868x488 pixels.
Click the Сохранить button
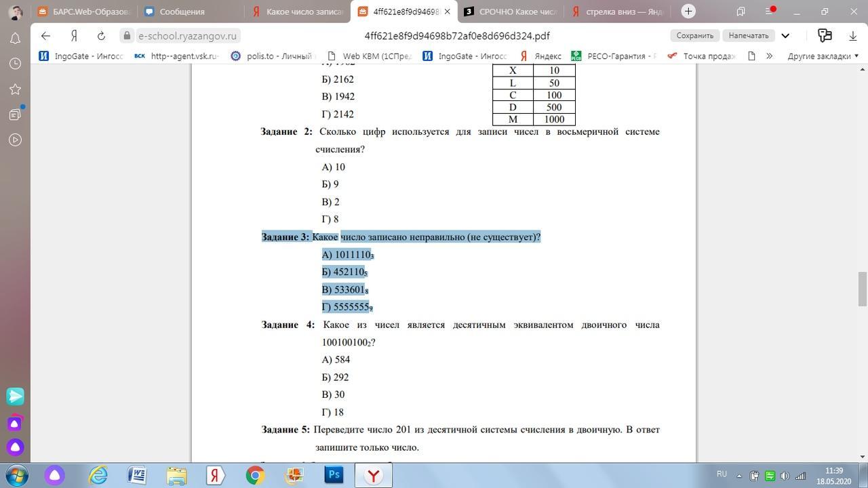695,35
